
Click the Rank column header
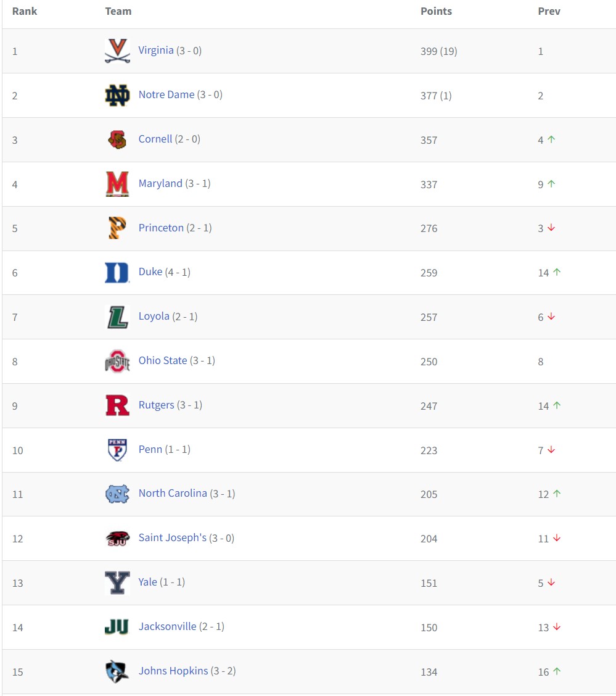(25, 11)
